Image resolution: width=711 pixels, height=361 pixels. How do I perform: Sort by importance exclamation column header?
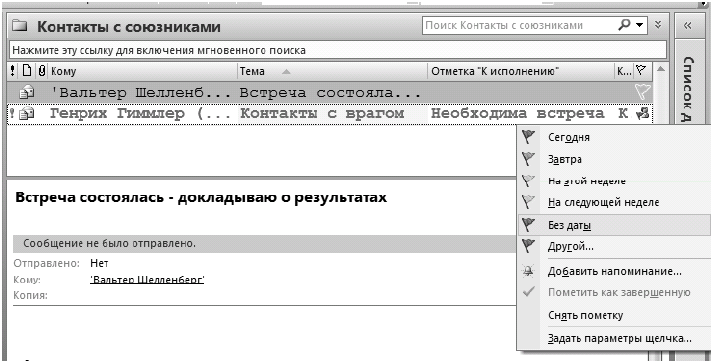13,71
